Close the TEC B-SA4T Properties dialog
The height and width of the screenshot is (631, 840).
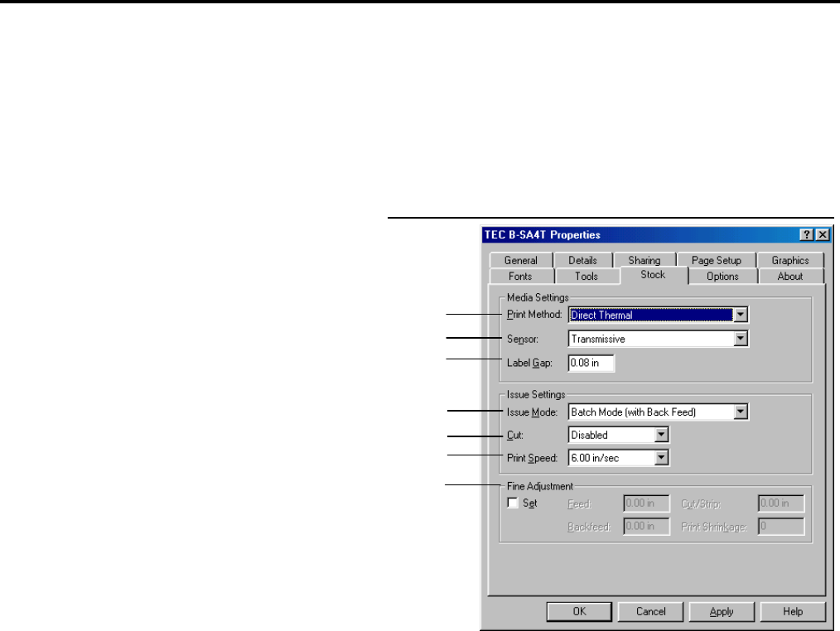coord(823,234)
